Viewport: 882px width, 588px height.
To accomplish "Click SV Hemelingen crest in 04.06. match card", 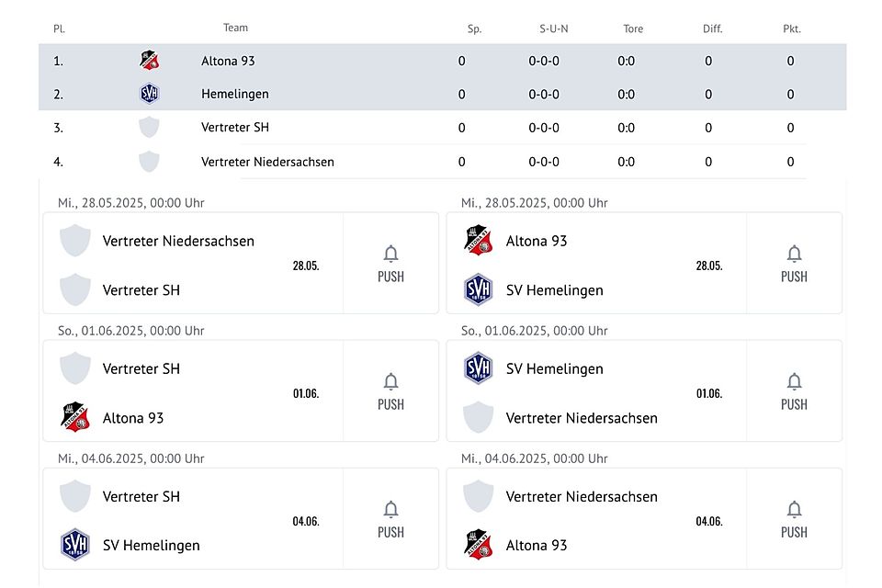I will pos(74,545).
